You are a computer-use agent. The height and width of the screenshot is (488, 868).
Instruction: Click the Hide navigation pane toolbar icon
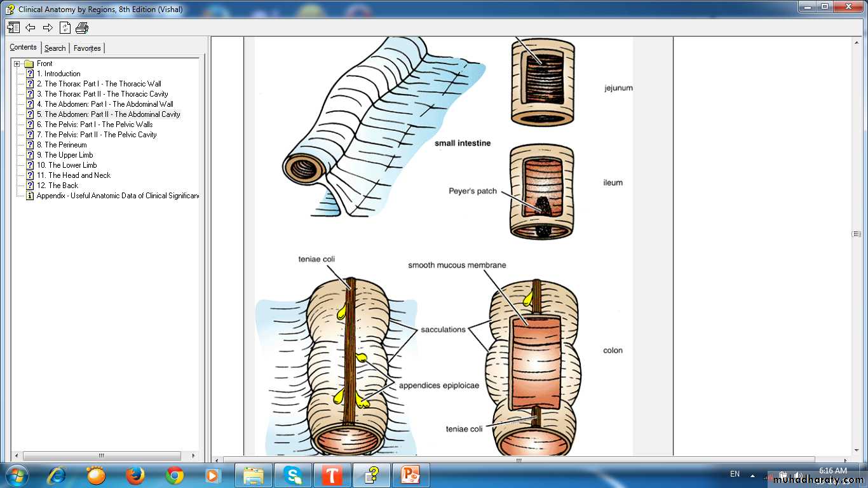[x=13, y=27]
